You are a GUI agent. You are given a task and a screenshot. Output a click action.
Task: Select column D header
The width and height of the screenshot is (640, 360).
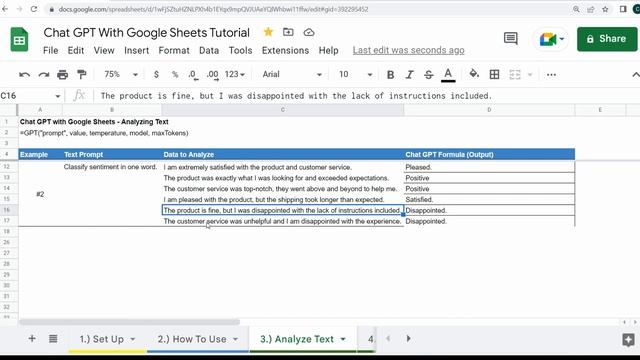click(489, 110)
